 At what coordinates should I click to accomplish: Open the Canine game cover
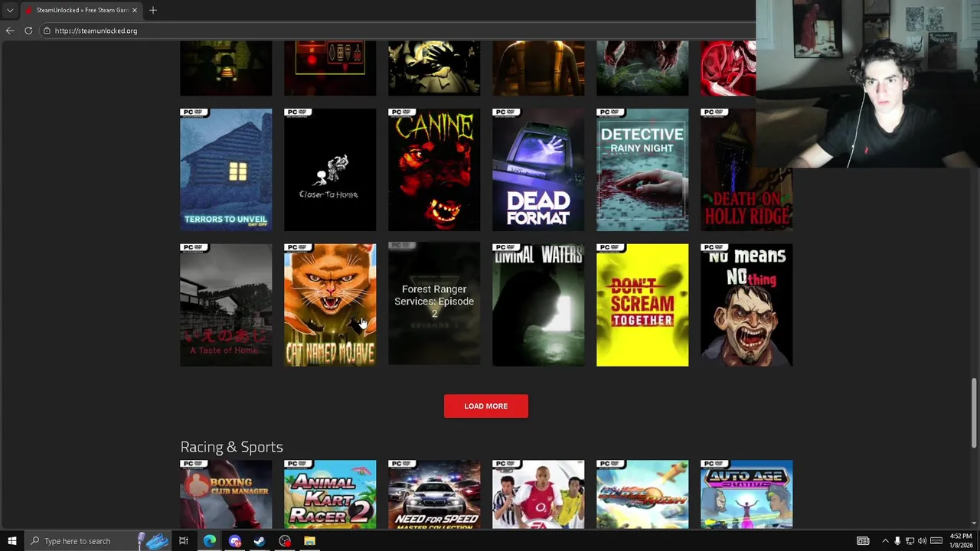click(434, 170)
